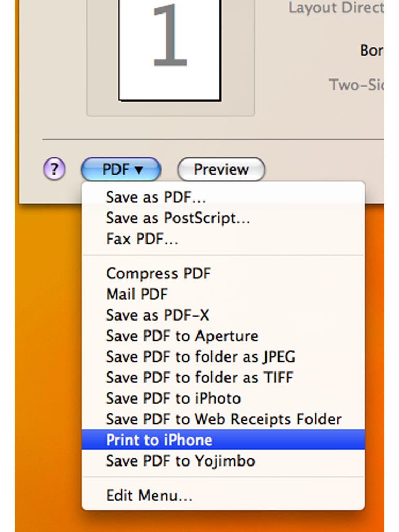The height and width of the screenshot is (532, 399).
Task: Choose Mail PDF option
Action: (x=223, y=294)
